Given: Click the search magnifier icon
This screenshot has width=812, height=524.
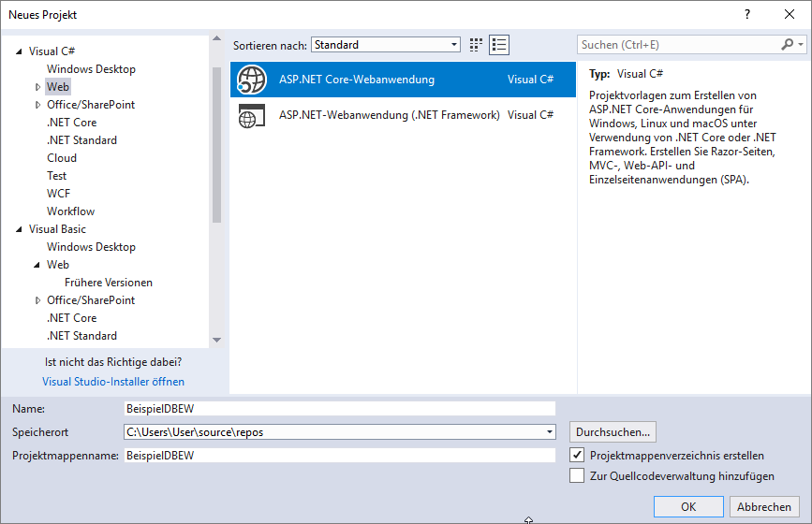Looking at the screenshot, I should [x=787, y=45].
